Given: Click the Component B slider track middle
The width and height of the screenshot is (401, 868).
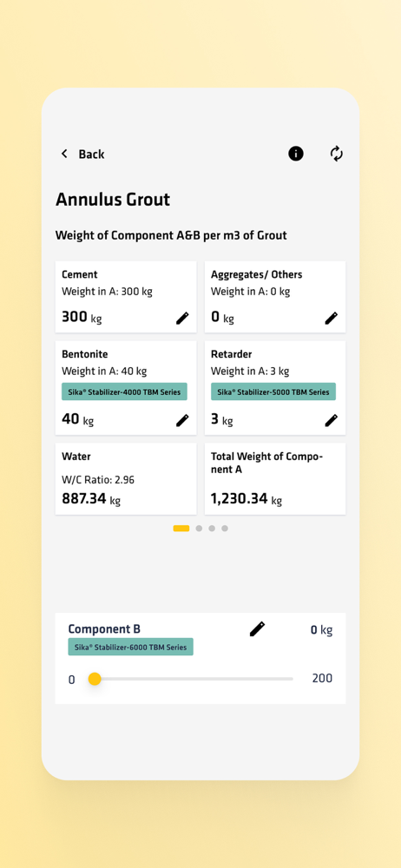Looking at the screenshot, I should (191, 679).
